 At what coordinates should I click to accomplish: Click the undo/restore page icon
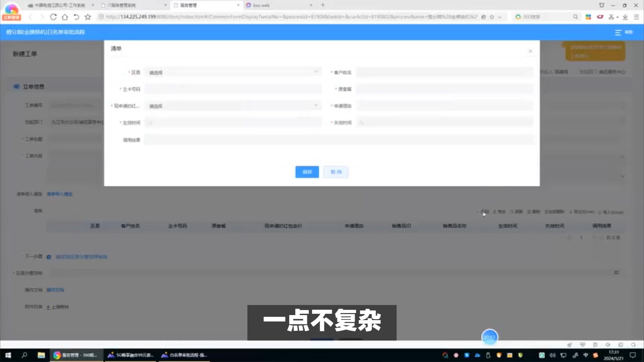coord(76,17)
